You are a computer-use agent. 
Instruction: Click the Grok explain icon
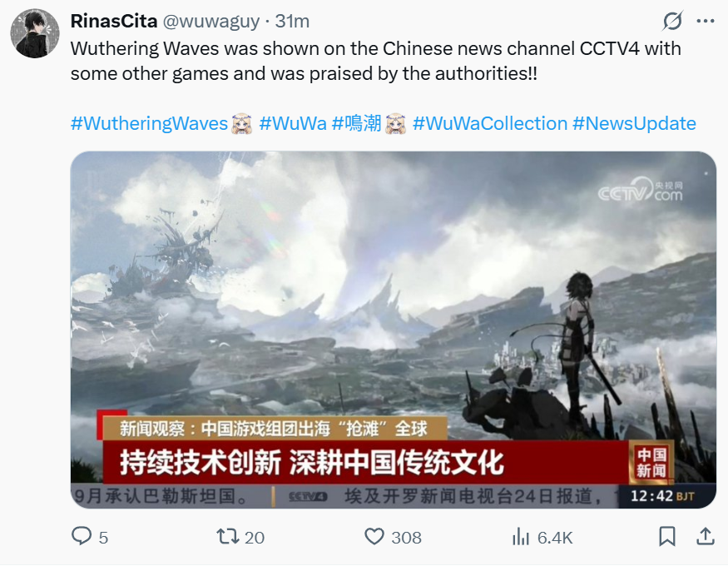(673, 21)
